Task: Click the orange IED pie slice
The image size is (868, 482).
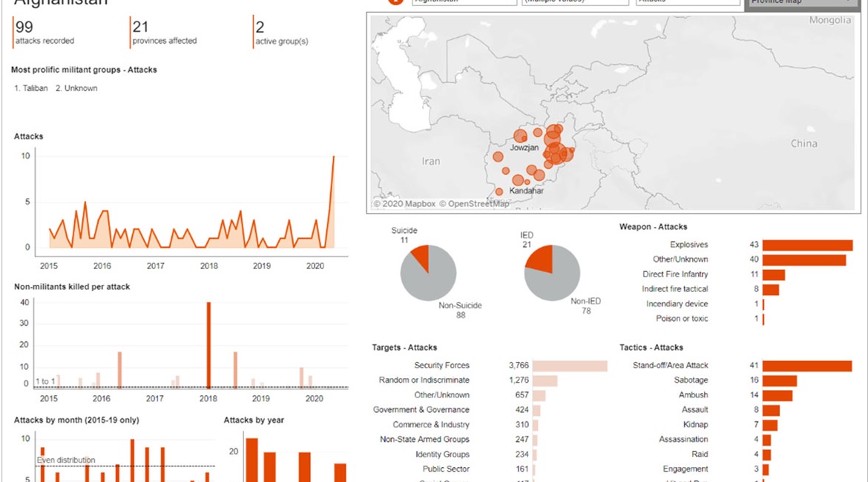Action: (x=542, y=259)
